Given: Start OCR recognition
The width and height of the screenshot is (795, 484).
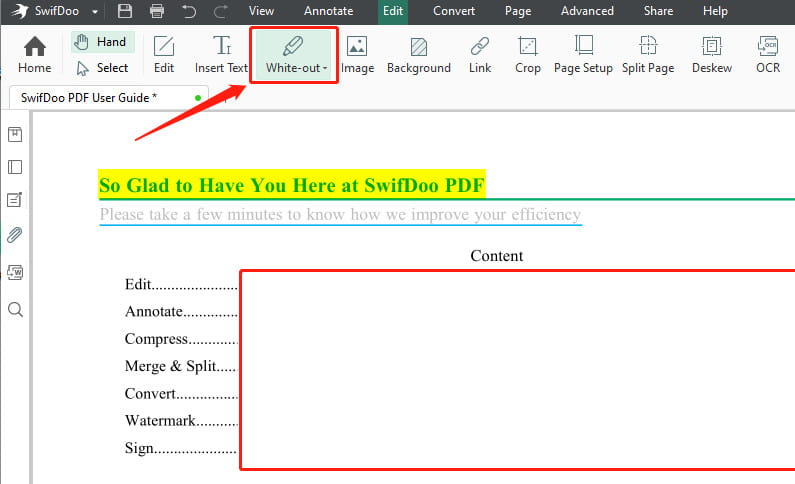Looking at the screenshot, I should click(768, 55).
